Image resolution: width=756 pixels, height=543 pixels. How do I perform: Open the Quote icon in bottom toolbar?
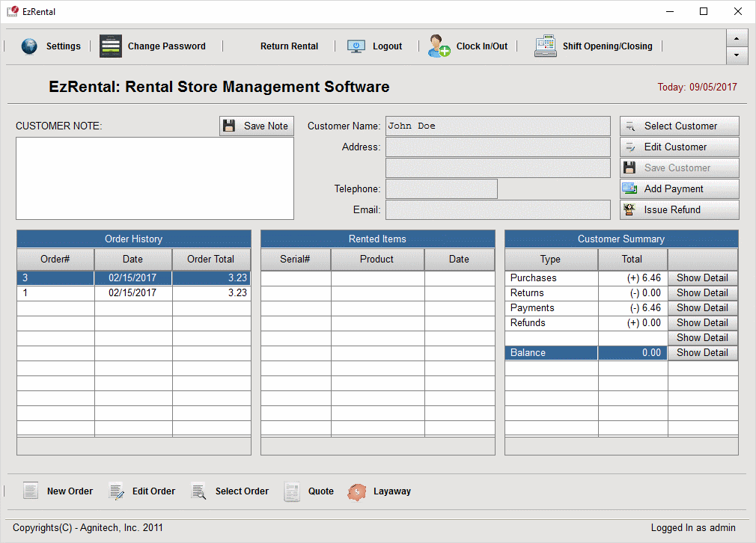point(292,491)
